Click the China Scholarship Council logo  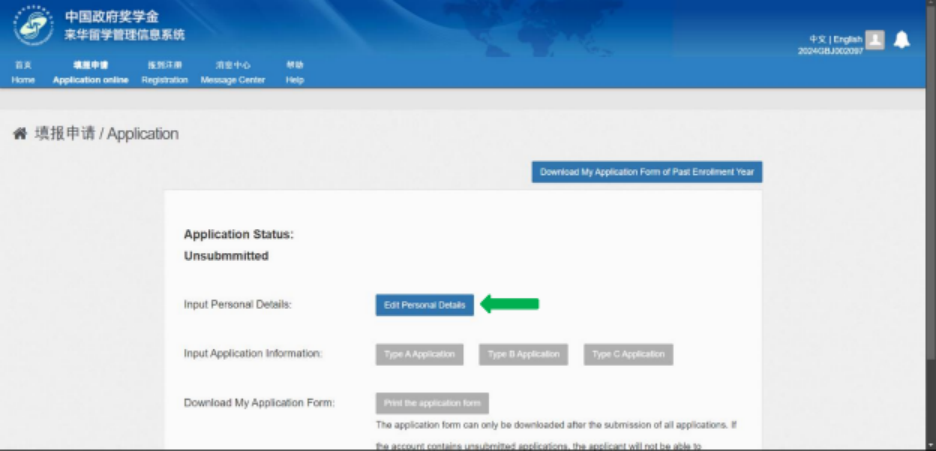point(33,26)
